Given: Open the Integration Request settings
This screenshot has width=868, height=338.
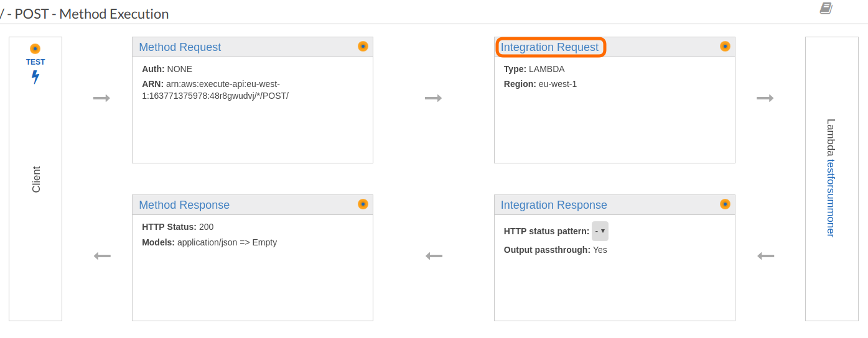Looking at the screenshot, I should click(549, 47).
